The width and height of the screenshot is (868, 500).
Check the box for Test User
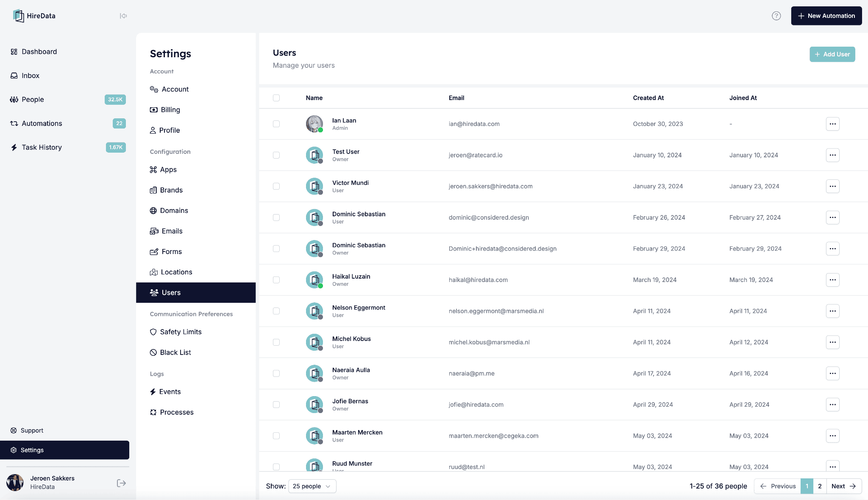tap(276, 155)
